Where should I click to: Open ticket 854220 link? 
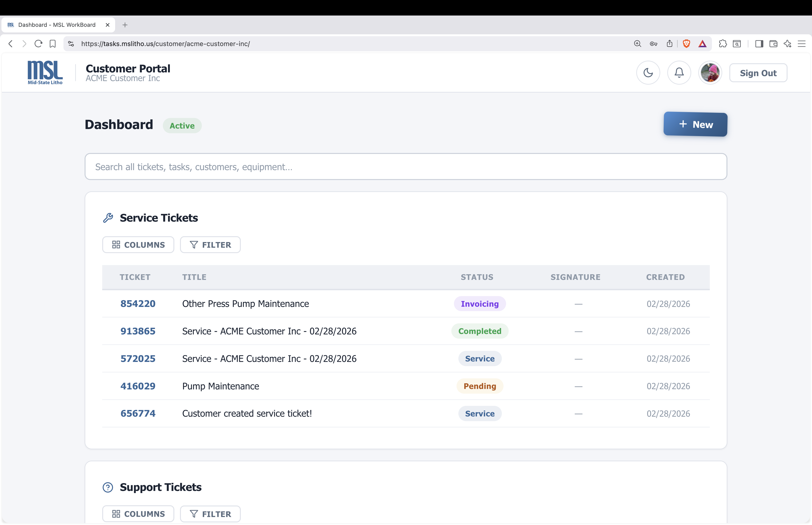click(138, 304)
